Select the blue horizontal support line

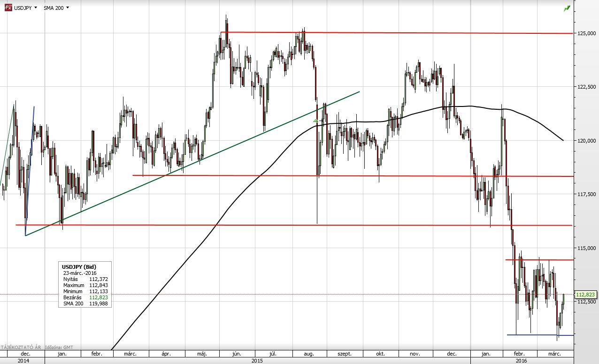tap(540, 335)
